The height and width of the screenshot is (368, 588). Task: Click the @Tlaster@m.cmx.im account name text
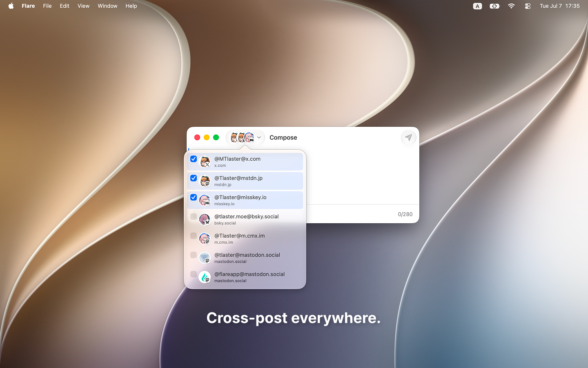pos(239,236)
